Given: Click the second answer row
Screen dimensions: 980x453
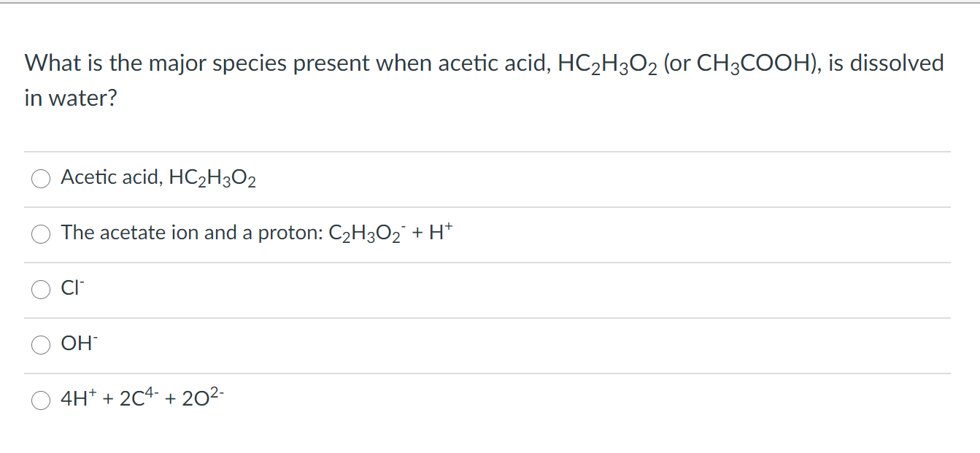Looking at the screenshot, I should (438, 233).
